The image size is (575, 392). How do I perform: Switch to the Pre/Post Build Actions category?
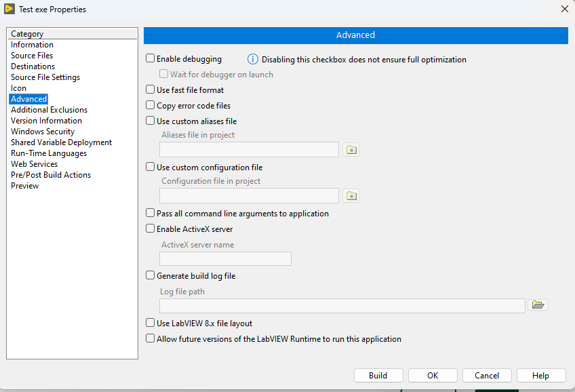pos(51,174)
